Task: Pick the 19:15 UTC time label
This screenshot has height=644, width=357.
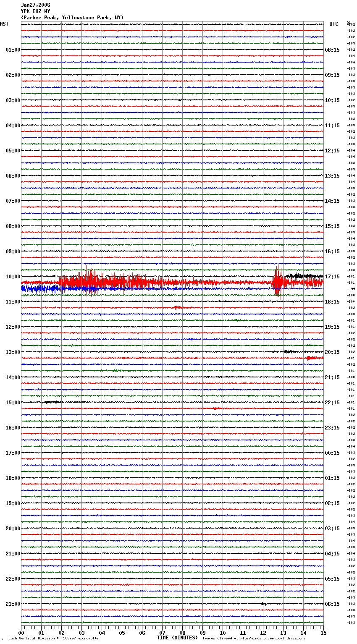Action: pos(332,327)
